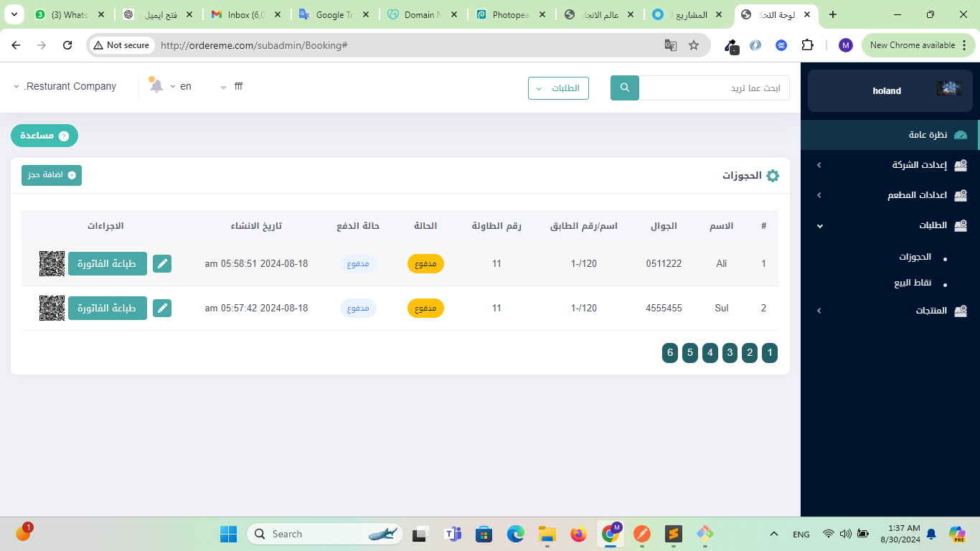This screenshot has width=980, height=551.
Task: Switch to the Photopea browser tab
Action: click(511, 14)
